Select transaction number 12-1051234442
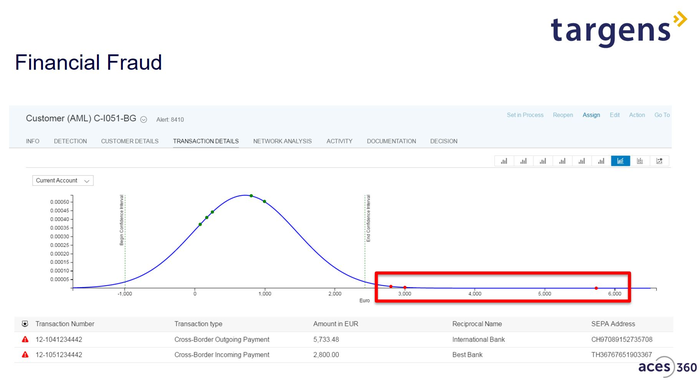The image size is (700, 380). tap(59, 355)
